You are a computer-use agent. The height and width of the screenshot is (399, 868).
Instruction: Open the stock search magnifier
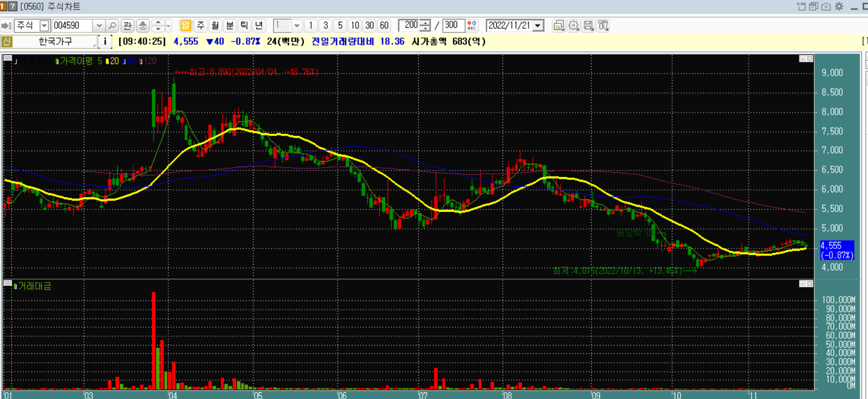click(112, 26)
